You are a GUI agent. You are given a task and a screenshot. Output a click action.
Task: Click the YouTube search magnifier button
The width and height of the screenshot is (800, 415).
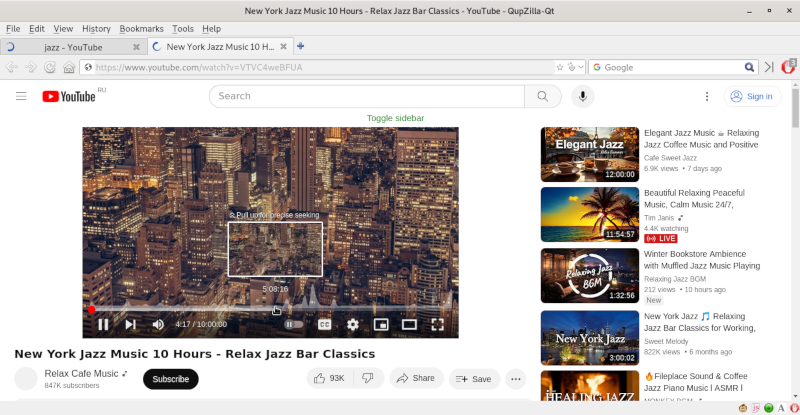point(543,96)
